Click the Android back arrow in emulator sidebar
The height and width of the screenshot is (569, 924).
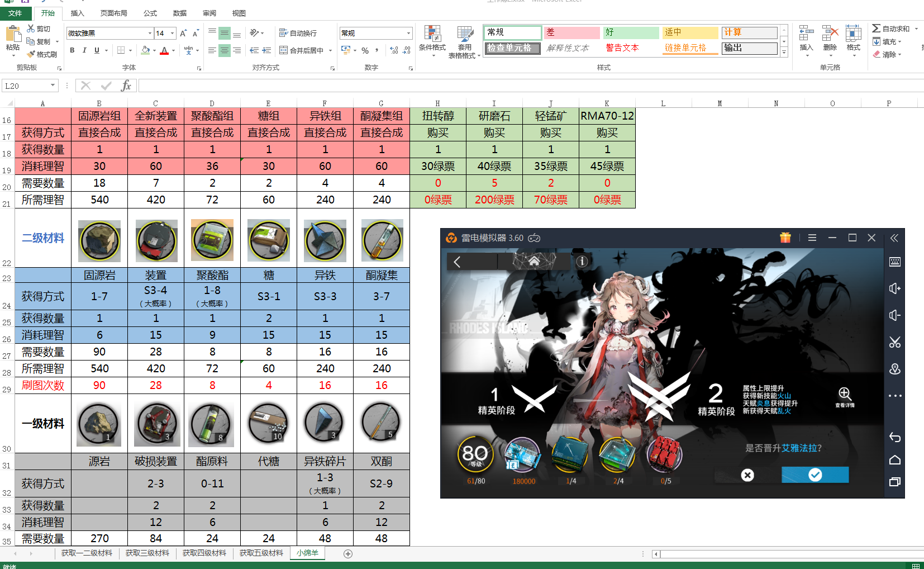[x=894, y=437]
